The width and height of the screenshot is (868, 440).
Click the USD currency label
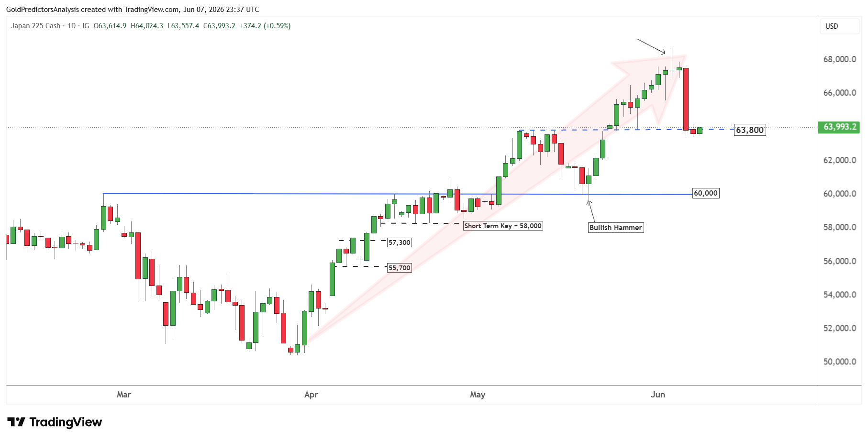click(832, 26)
